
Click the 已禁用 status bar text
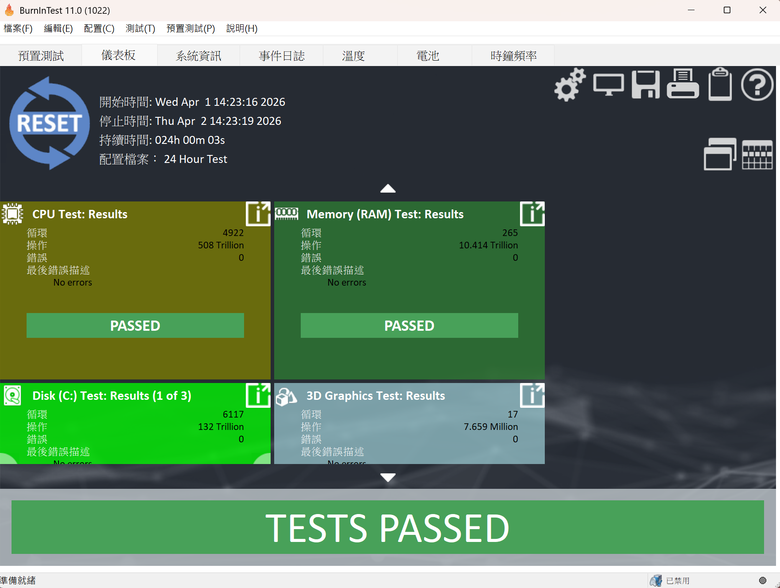pyautogui.click(x=678, y=581)
